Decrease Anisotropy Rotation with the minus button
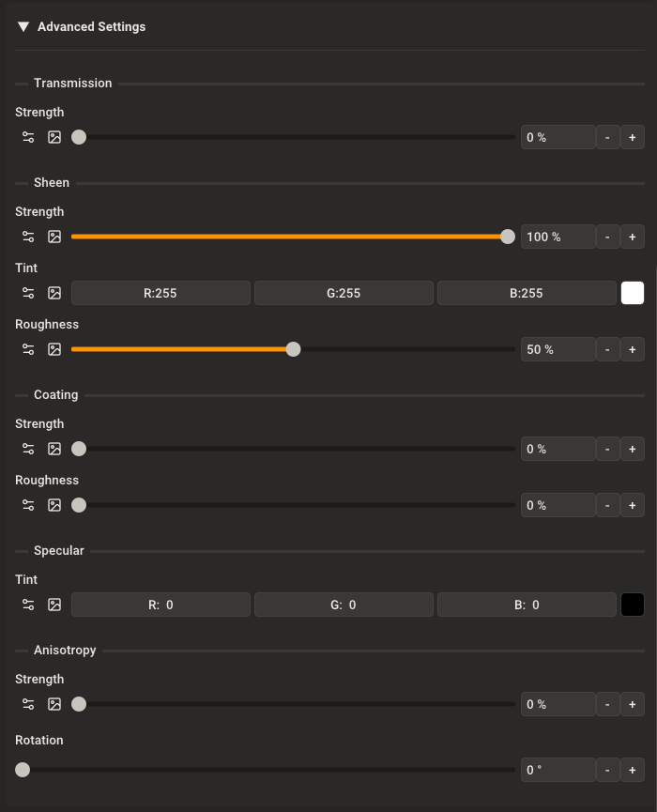 click(x=607, y=770)
